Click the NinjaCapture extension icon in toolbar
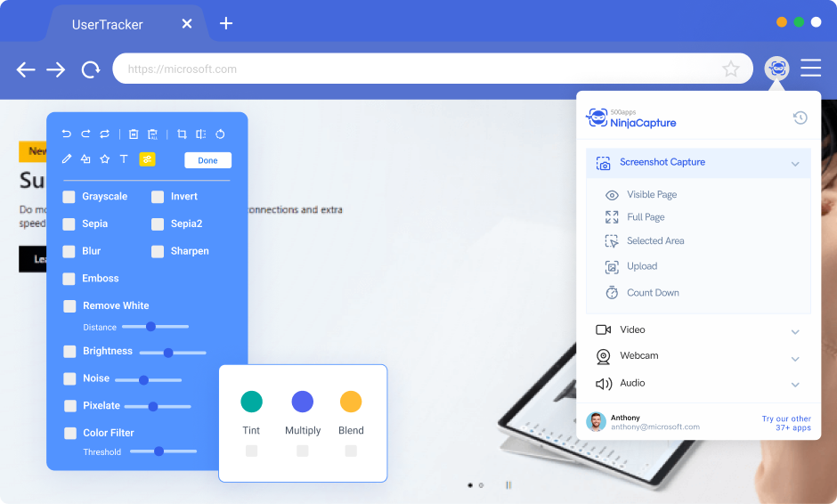Viewport: 837px width, 504px height. (x=777, y=69)
